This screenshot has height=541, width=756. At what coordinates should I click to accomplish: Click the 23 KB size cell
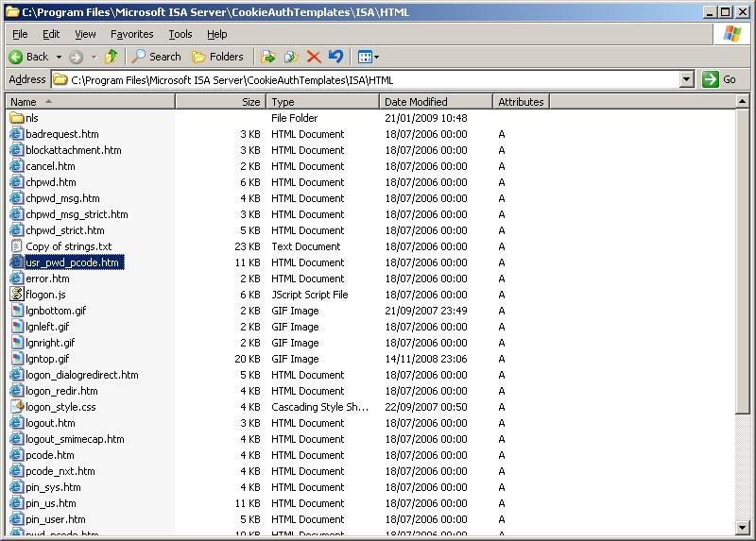click(x=248, y=246)
